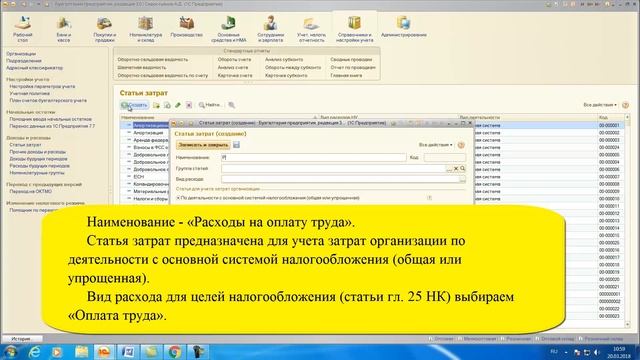Click the Группа статей input field
The image size is (640, 360).
[x=333, y=168]
